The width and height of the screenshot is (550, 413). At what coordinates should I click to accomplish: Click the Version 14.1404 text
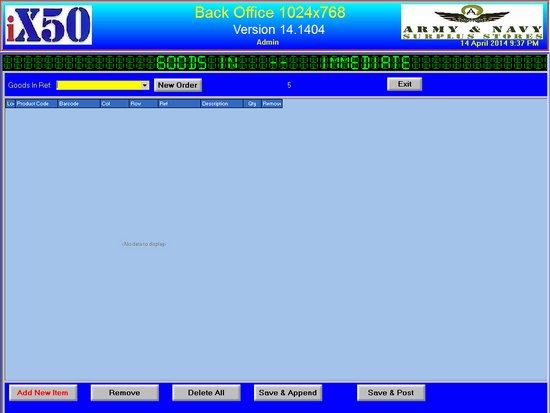[x=279, y=29]
